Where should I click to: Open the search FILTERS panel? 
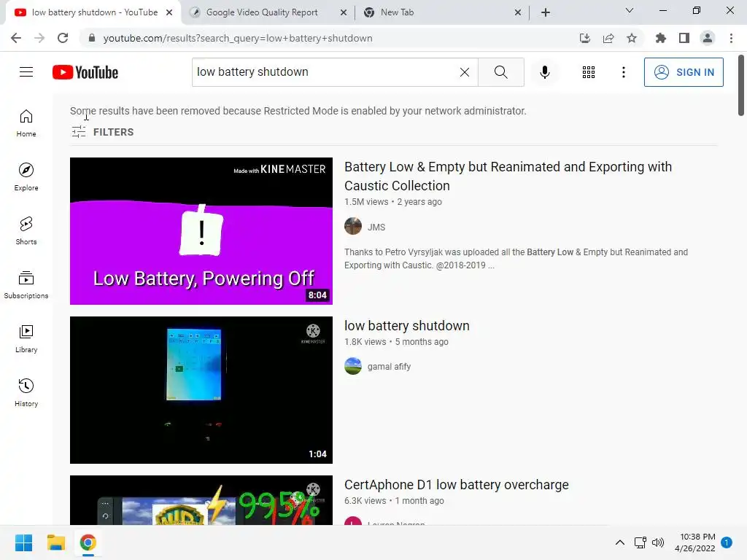tap(102, 132)
